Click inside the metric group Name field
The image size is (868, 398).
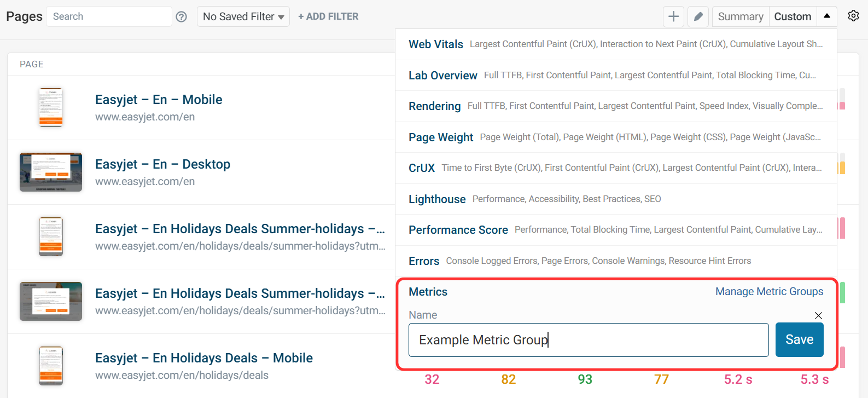point(588,339)
